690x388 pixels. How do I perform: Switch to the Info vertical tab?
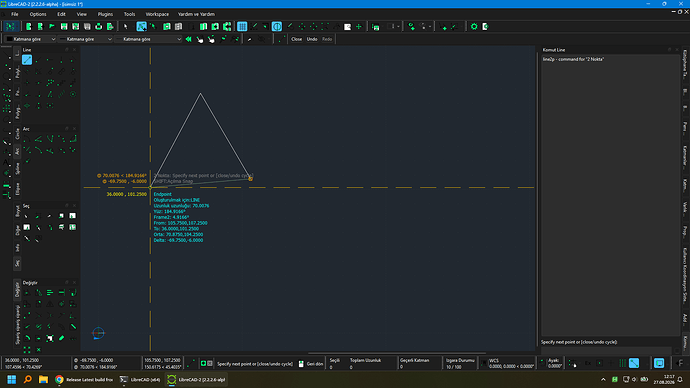[18, 248]
